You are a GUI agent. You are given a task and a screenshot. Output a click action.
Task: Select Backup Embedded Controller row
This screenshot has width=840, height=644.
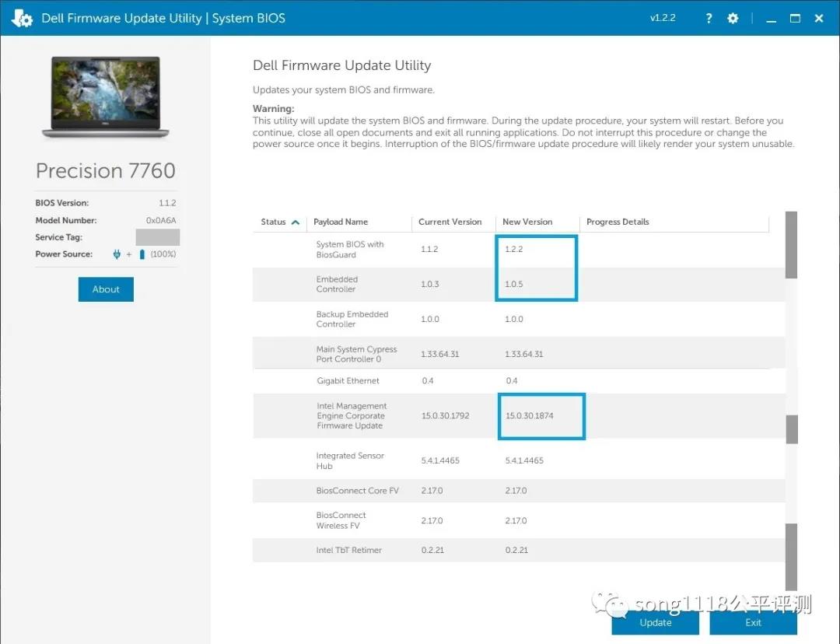(519, 320)
